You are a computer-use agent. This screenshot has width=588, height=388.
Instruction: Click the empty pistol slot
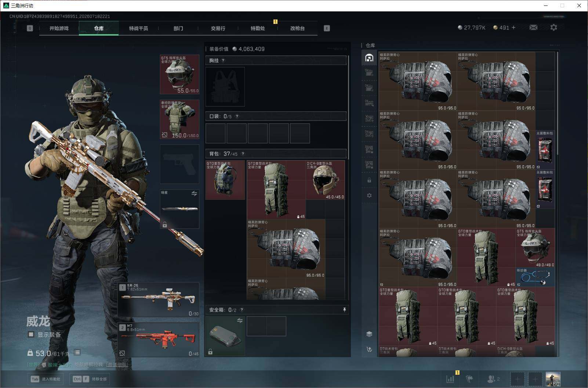click(179, 164)
